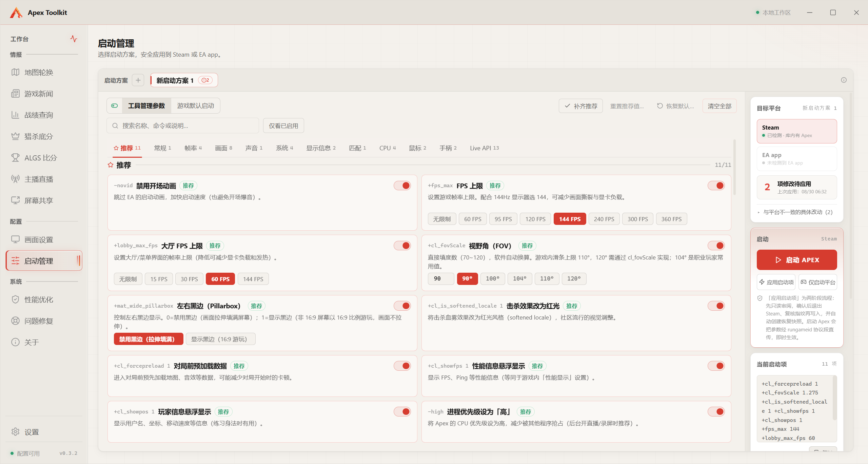Viewport: 868px width, 464px height.
Task: Switch to 帧率 category tab
Action: coord(193,148)
